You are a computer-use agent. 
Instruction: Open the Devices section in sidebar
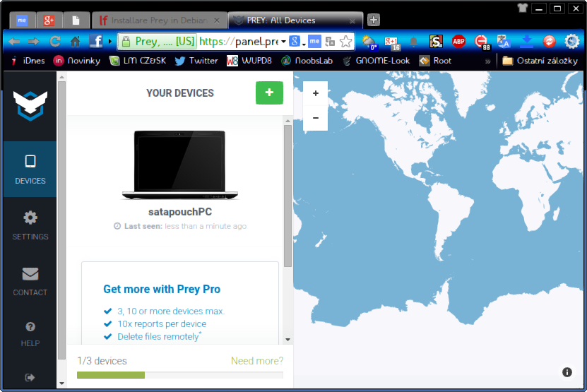(x=30, y=170)
